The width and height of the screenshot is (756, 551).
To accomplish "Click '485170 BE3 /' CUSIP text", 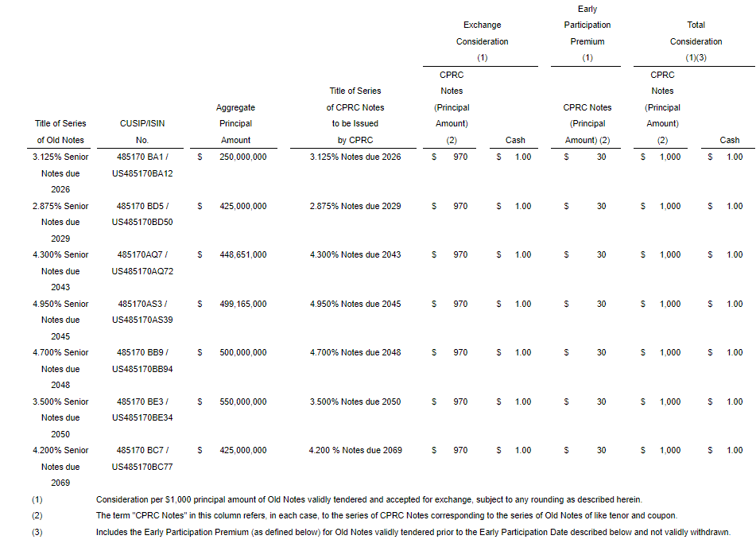I will coord(142,402).
